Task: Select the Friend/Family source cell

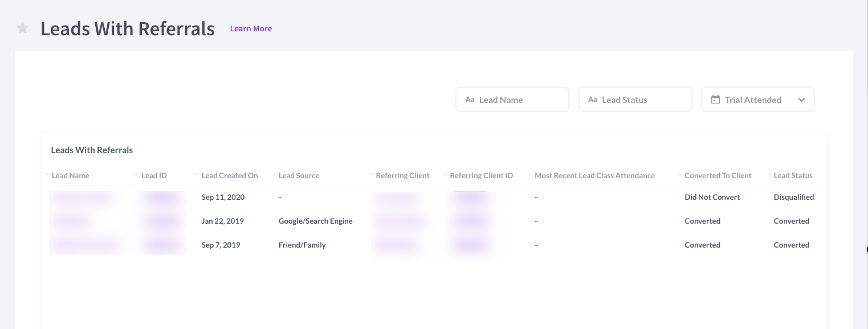Action: (302, 245)
